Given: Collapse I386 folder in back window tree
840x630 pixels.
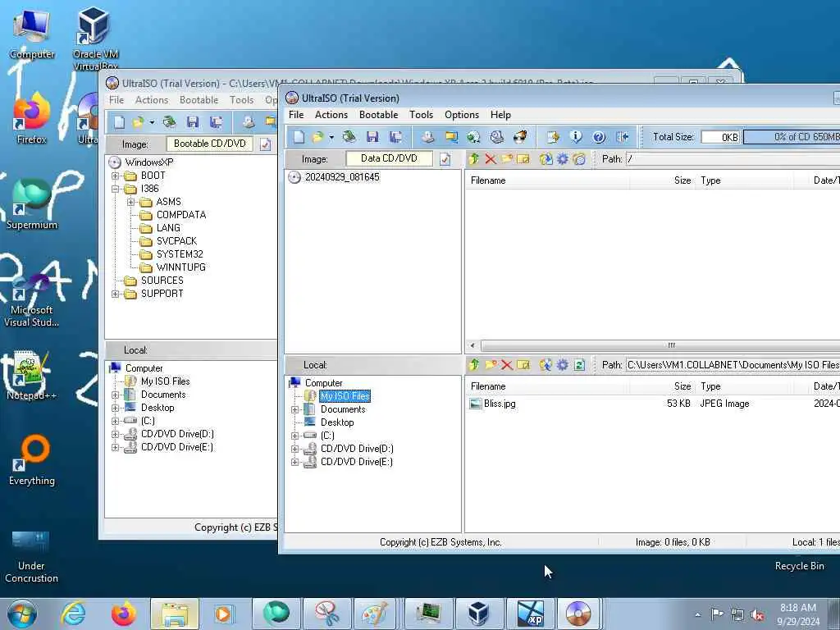Looking at the screenshot, I should pos(115,189).
